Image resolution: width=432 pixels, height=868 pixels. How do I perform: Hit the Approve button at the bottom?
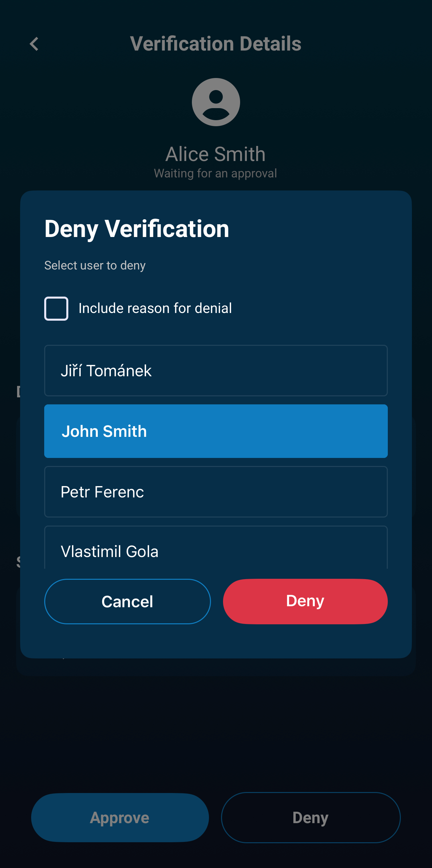click(x=120, y=817)
